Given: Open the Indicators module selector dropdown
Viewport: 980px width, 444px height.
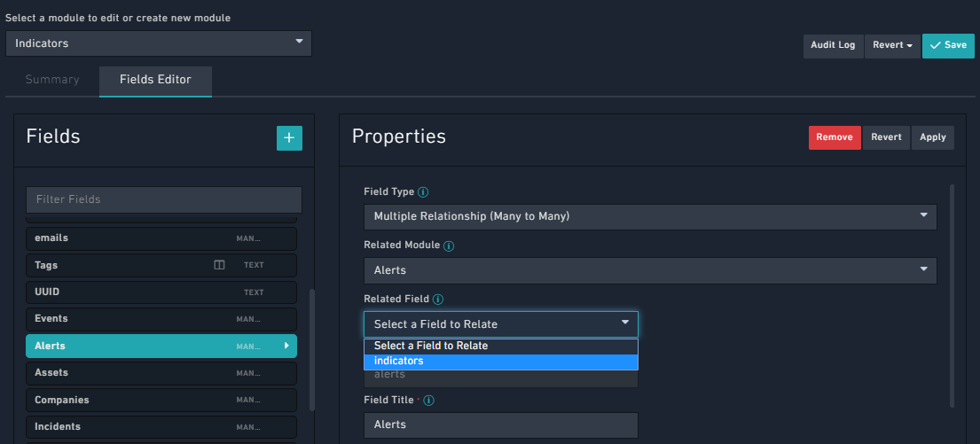Looking at the screenshot, I should click(159, 43).
